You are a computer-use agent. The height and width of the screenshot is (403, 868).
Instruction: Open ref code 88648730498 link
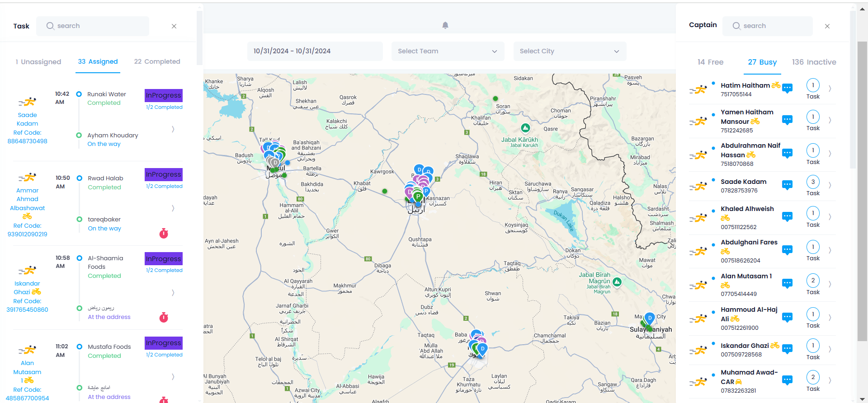pyautogui.click(x=27, y=141)
